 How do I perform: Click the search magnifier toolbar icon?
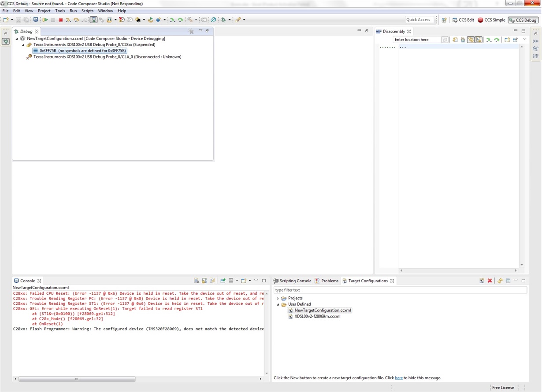[x=213, y=20]
